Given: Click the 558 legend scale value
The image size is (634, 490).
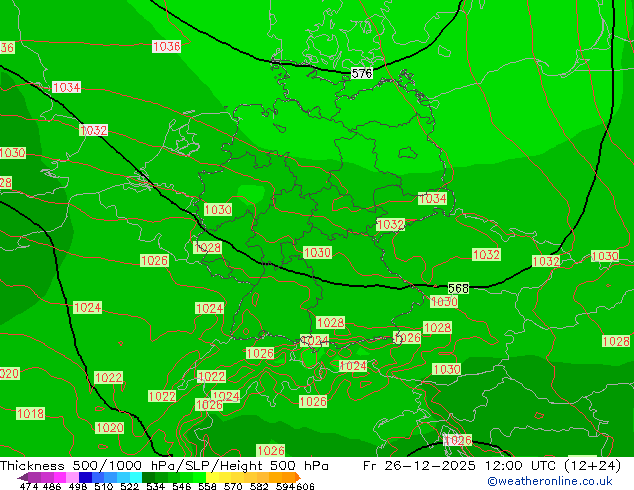Looking at the screenshot, I should pos(207,486).
